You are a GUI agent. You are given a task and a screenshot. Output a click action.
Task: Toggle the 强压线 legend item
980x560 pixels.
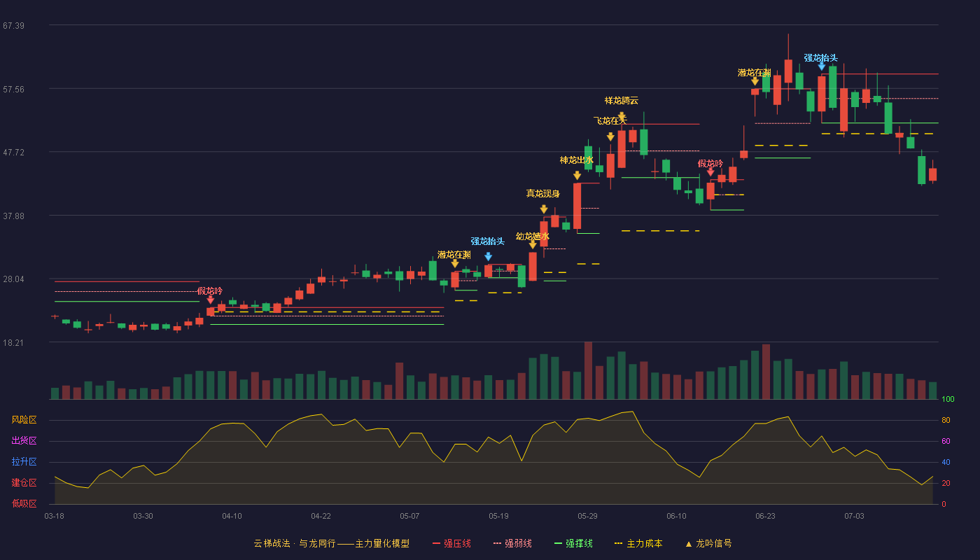pyautogui.click(x=451, y=543)
